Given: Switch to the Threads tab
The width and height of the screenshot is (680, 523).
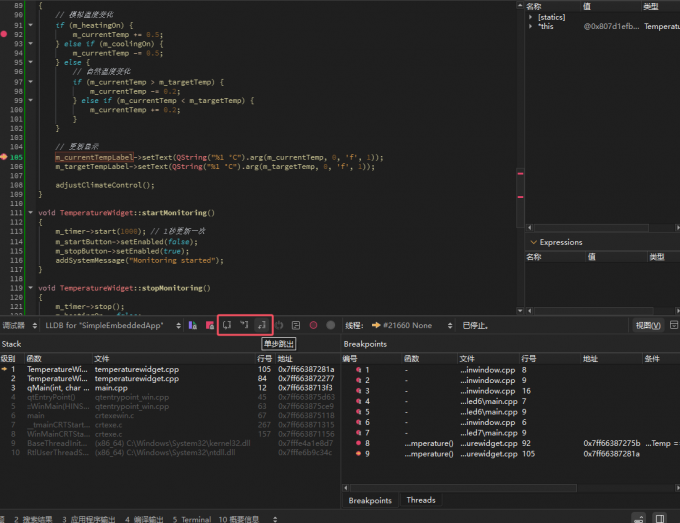Looking at the screenshot, I should tap(420, 500).
